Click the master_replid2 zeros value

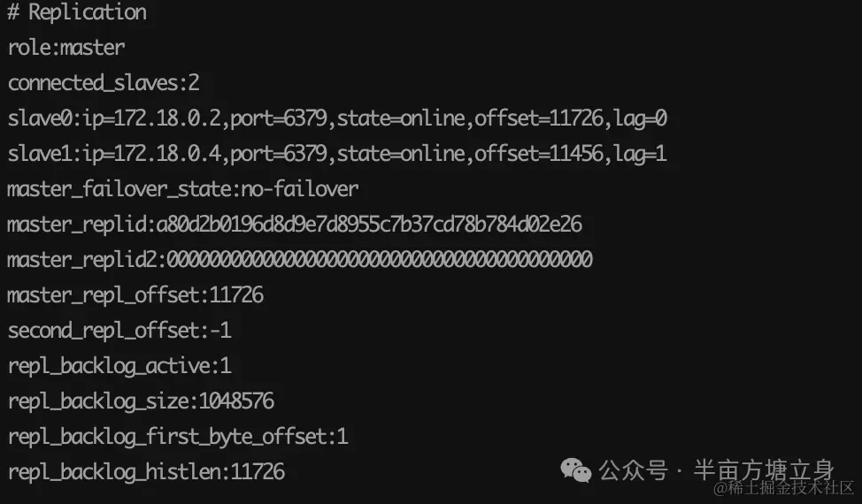[380, 259]
